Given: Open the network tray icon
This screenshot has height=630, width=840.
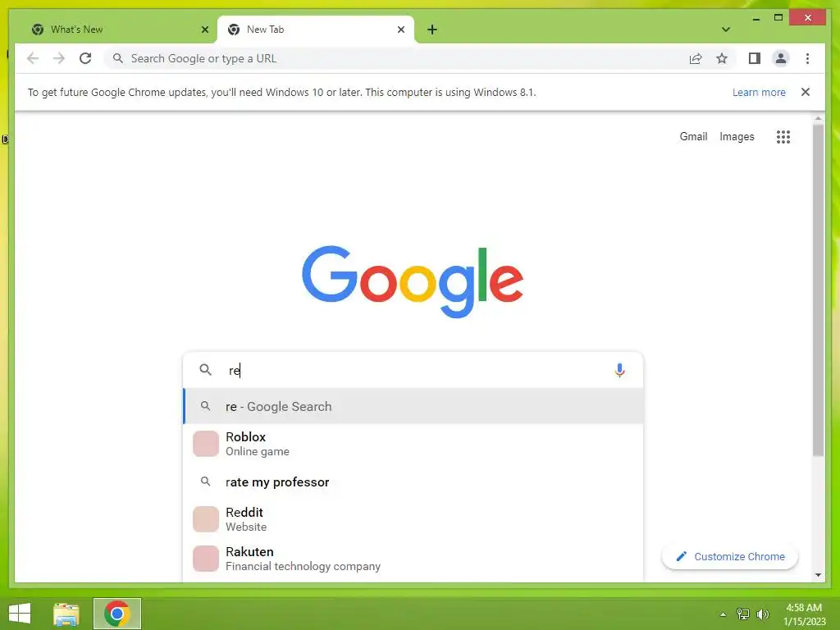Looking at the screenshot, I should click(743, 614).
